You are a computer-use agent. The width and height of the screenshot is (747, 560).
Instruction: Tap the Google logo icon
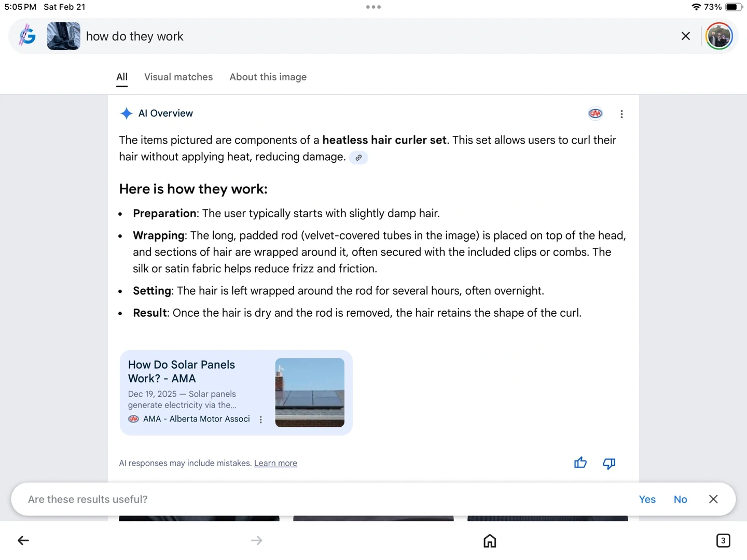click(27, 36)
